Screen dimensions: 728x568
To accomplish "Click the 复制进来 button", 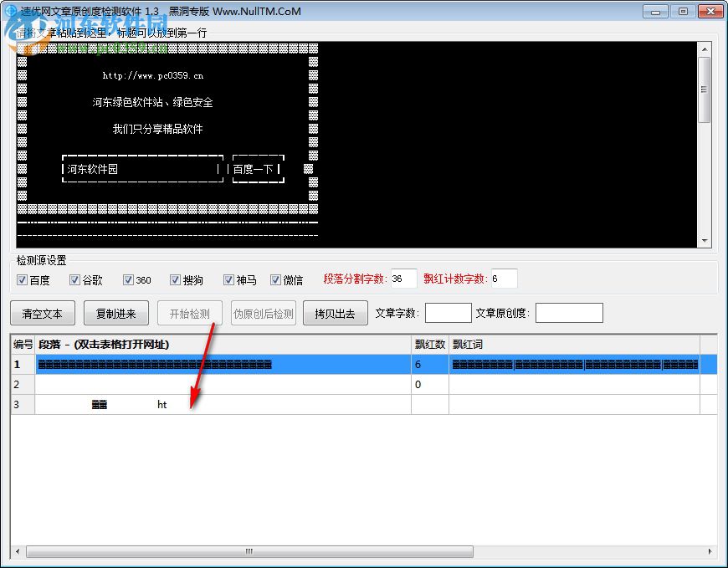I will 116,313.
